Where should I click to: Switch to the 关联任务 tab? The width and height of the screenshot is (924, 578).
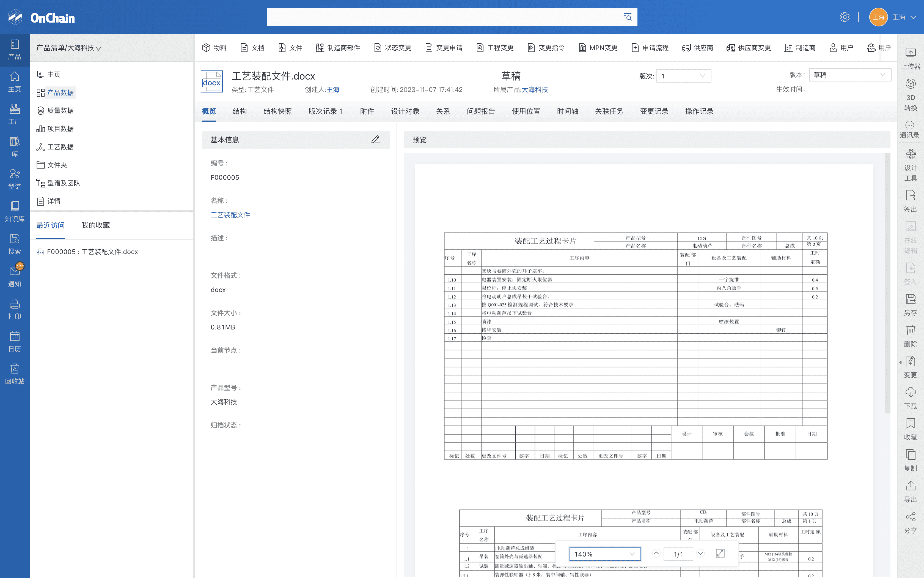click(x=609, y=111)
